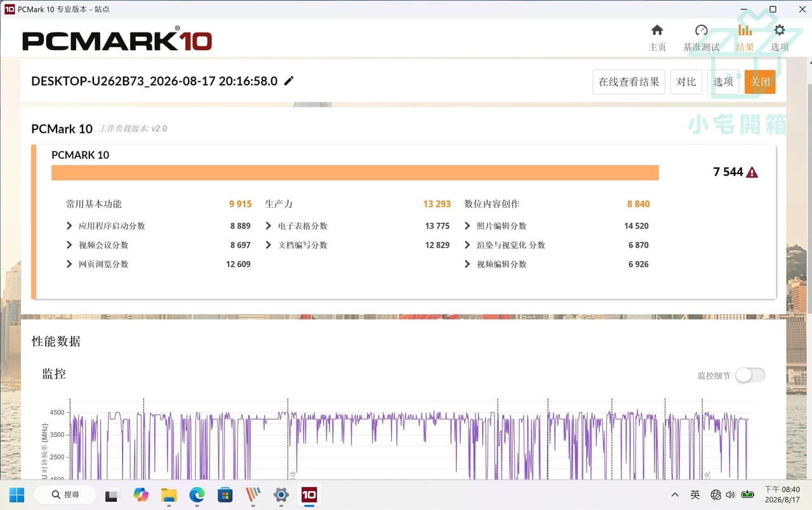Click the 在线查看结果 button
This screenshot has width=812, height=510.
tap(629, 82)
